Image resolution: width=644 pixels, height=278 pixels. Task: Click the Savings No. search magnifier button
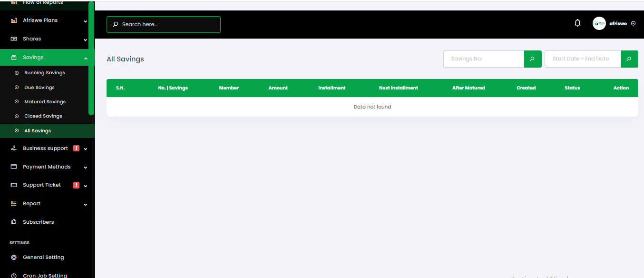533,59
